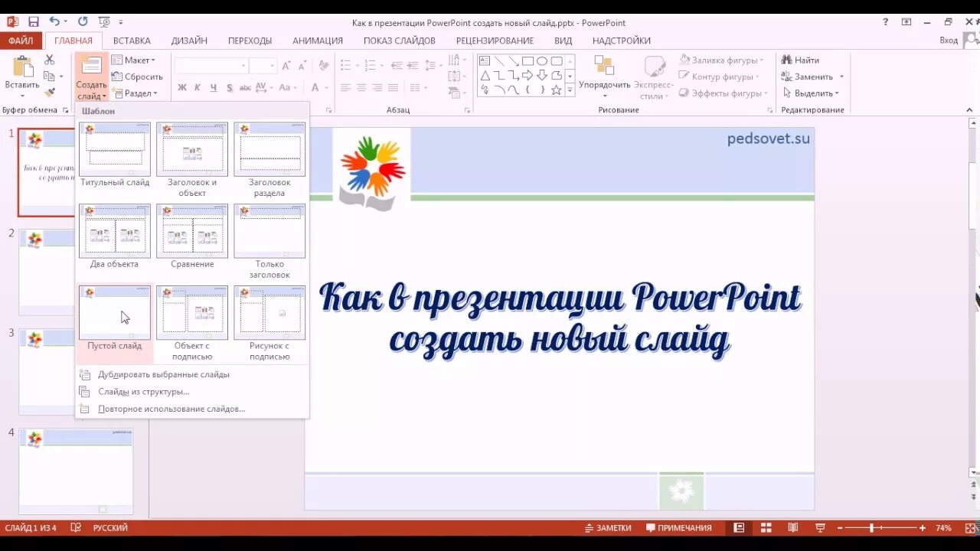Open ЗАМЕТКИ notes pane
Viewport: 980px width, 551px height.
pos(608,528)
